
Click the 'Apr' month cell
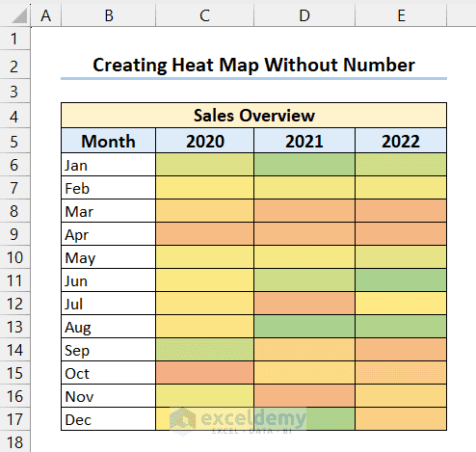[108, 234]
